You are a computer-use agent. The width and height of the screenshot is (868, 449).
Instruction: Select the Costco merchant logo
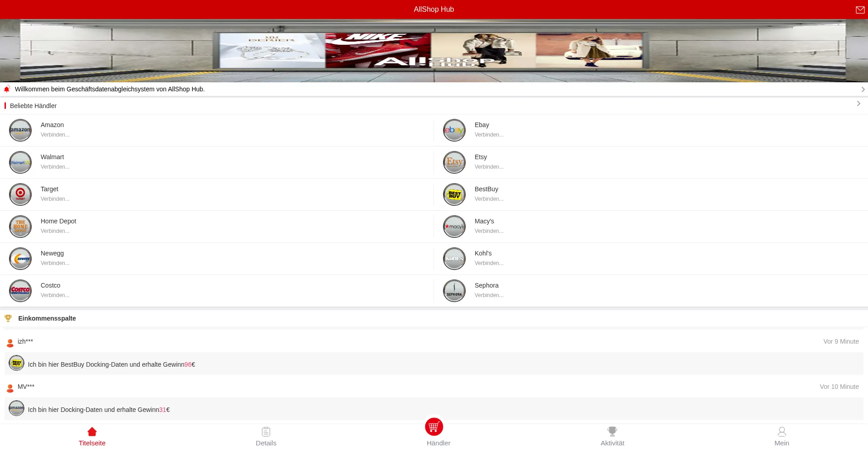[20, 291]
